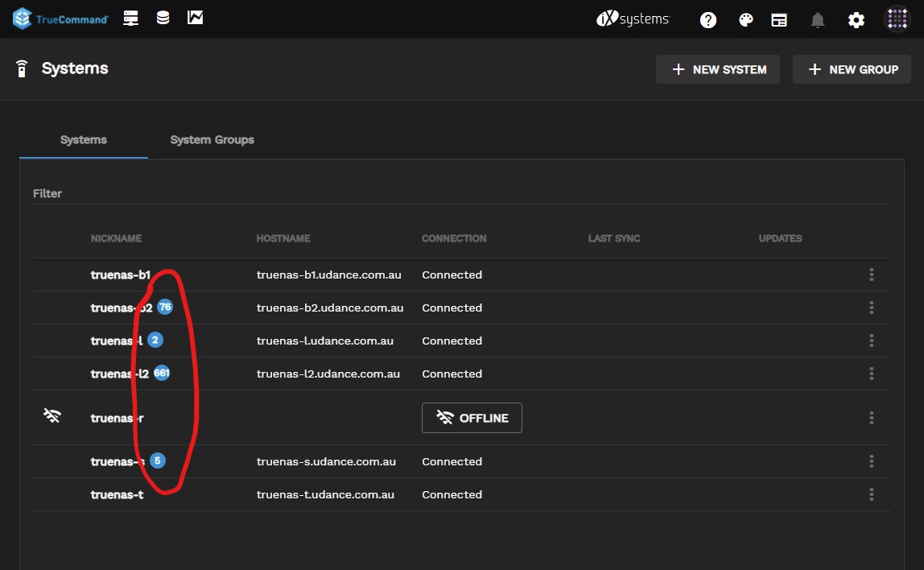Image resolution: width=924 pixels, height=570 pixels.
Task: Open the theme palette icon
Action: point(746,21)
